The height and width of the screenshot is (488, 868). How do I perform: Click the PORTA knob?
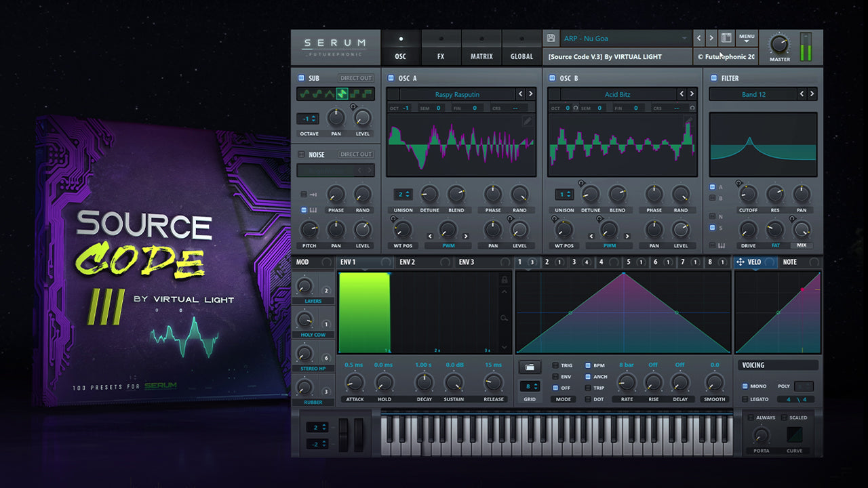[762, 434]
